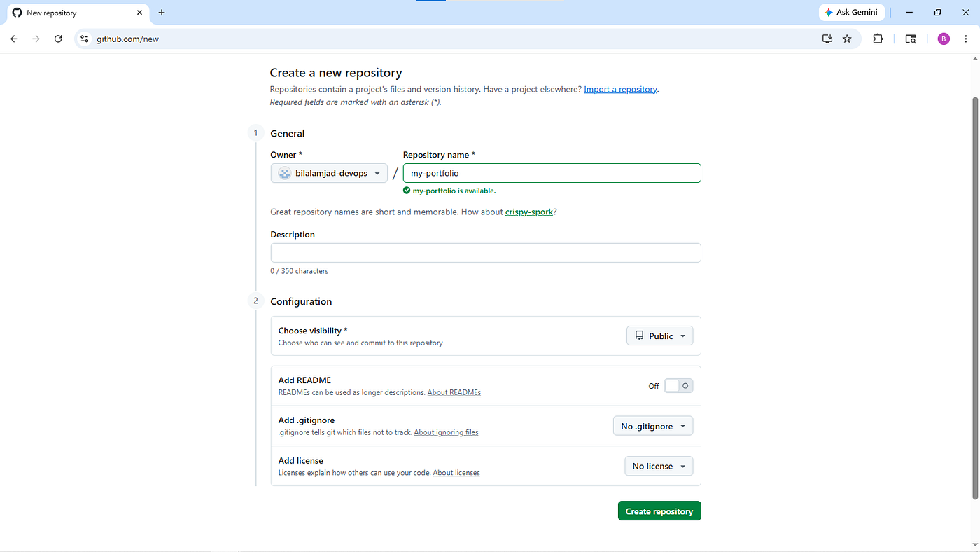The height and width of the screenshot is (552, 980).
Task: Open the Owner dropdown bilalamjad-devops
Action: tap(329, 173)
